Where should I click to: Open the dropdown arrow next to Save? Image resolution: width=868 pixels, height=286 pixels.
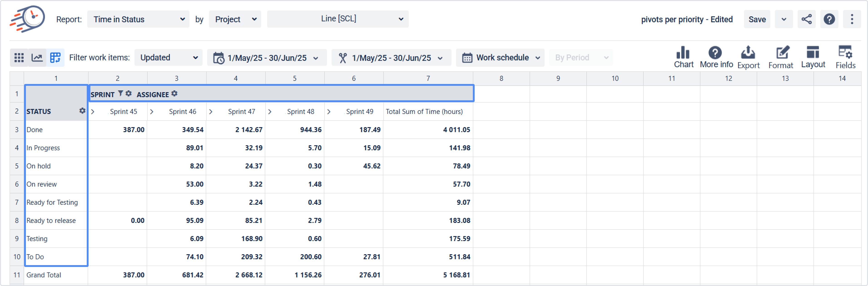coord(784,19)
